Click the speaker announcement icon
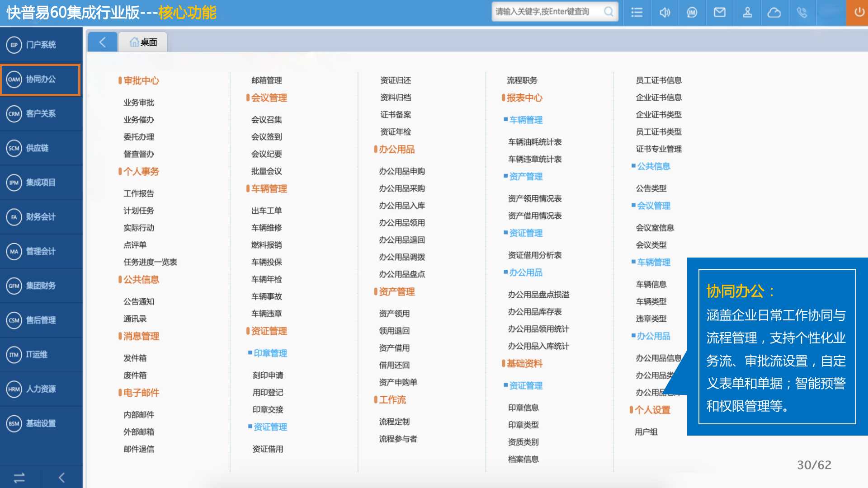Screen dimensions: 868x488 [x=665, y=12]
